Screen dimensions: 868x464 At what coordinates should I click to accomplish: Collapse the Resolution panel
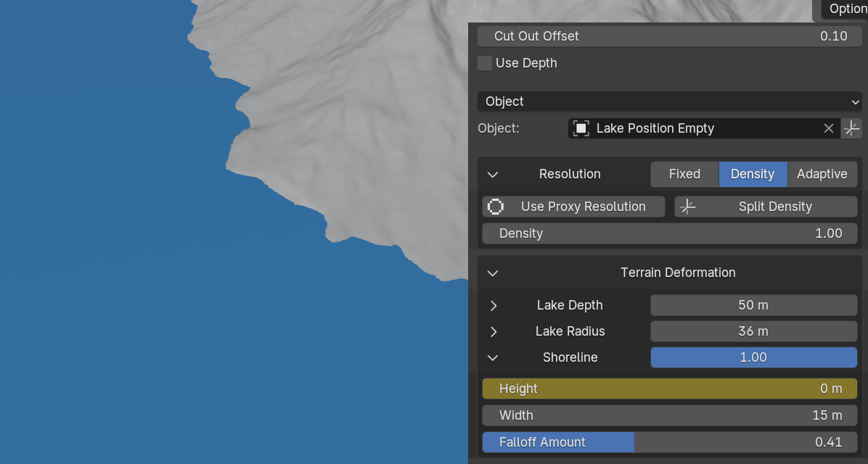493,174
